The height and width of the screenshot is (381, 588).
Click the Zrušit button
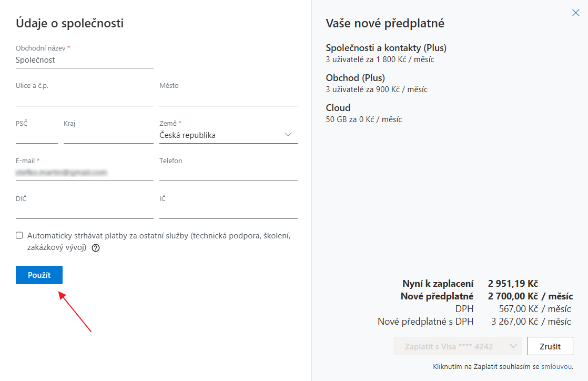coord(550,346)
